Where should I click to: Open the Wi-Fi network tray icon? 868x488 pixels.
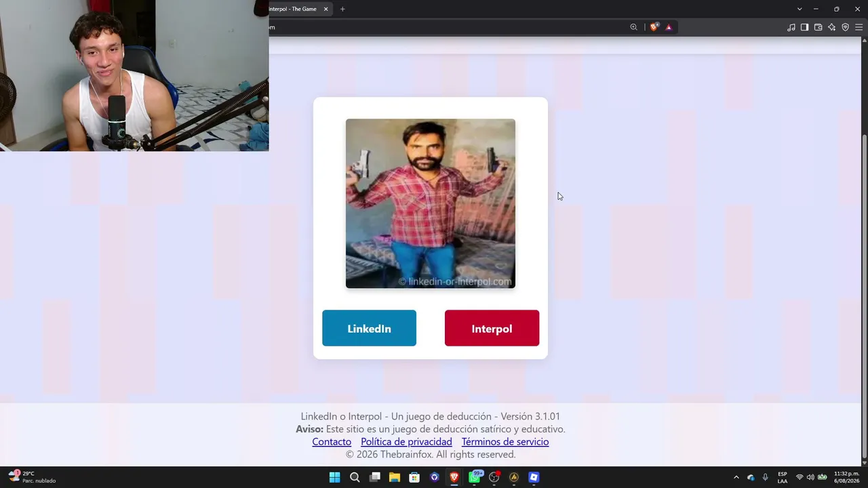800,477
